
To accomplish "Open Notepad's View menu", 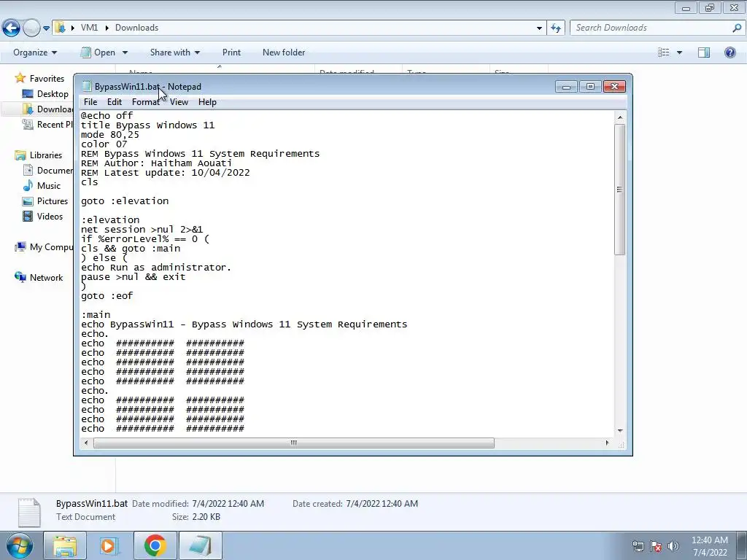I will (179, 102).
